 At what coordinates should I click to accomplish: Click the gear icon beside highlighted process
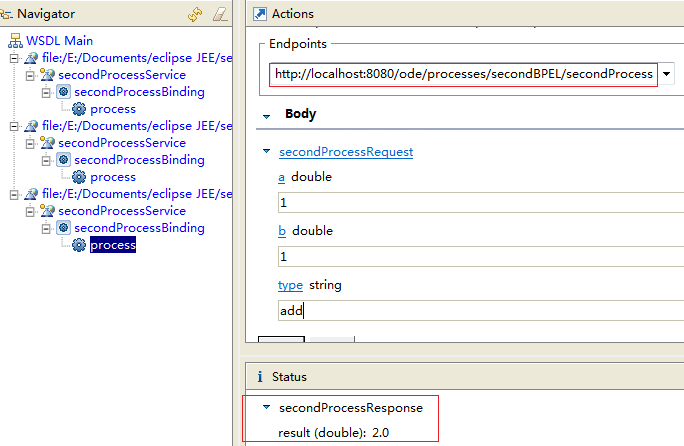pyautogui.click(x=79, y=245)
